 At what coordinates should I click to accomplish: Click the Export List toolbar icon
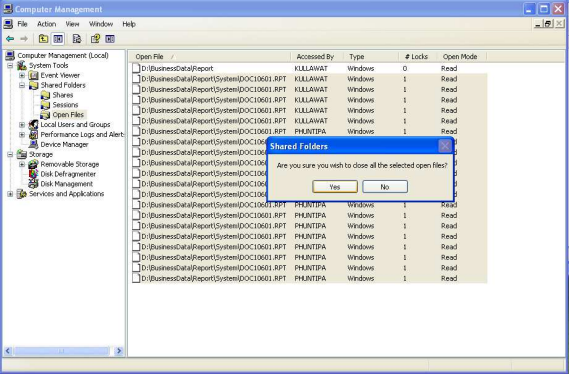coord(76,39)
